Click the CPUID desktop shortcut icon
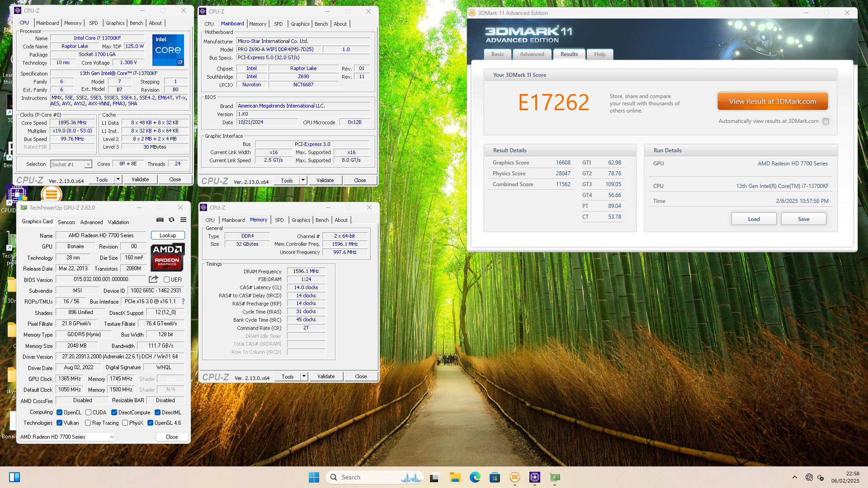868x488 pixels. pyautogui.click(x=16, y=194)
